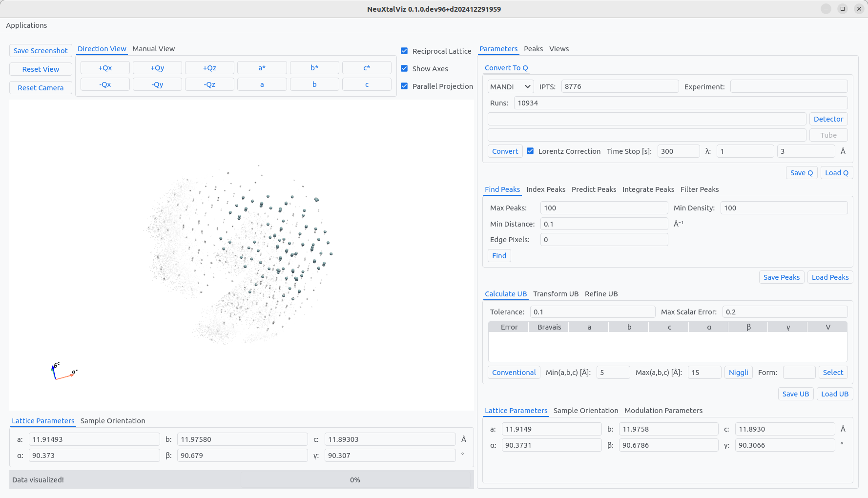Click the Save Screenshot button
Image resolution: width=868 pixels, height=498 pixels.
coord(41,51)
